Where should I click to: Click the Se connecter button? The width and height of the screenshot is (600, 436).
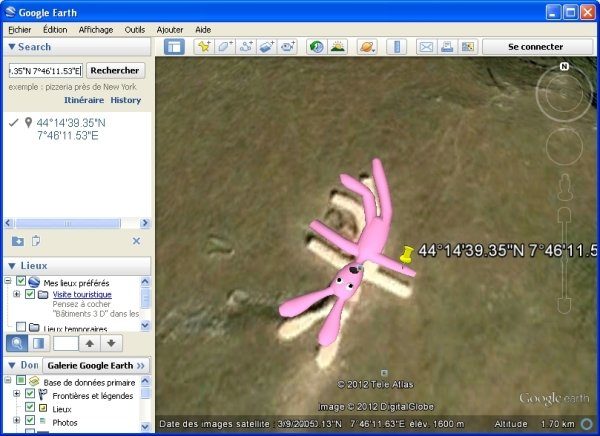pos(535,47)
